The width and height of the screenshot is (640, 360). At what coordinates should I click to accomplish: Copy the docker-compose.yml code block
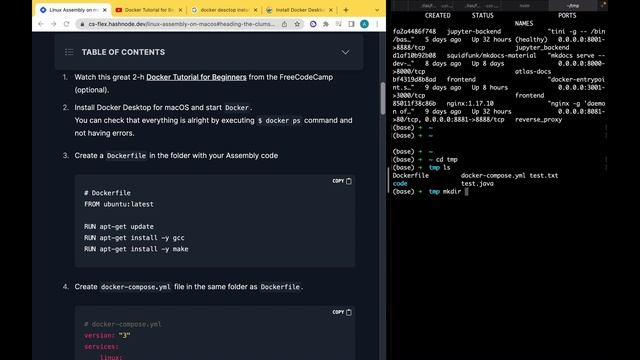pyautogui.click(x=342, y=312)
